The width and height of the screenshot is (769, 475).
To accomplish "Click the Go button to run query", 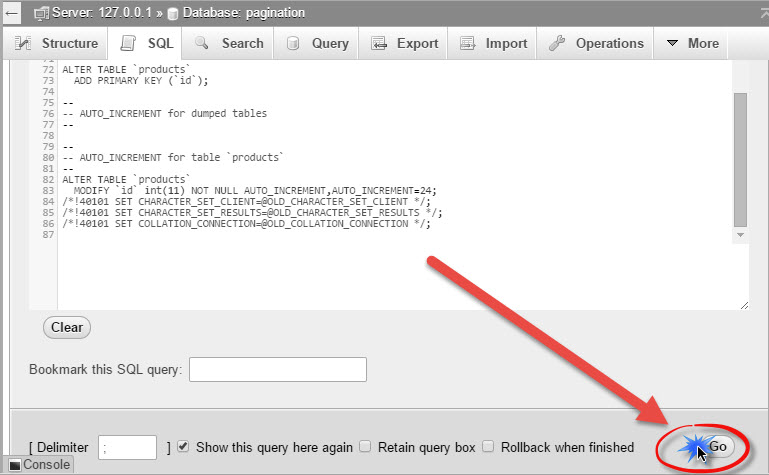I will coord(717,447).
